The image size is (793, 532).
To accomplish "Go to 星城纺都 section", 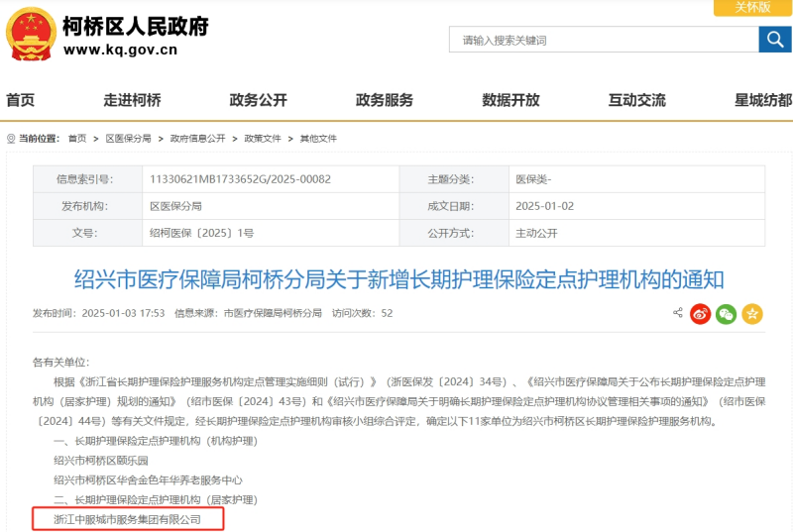I will [x=762, y=100].
